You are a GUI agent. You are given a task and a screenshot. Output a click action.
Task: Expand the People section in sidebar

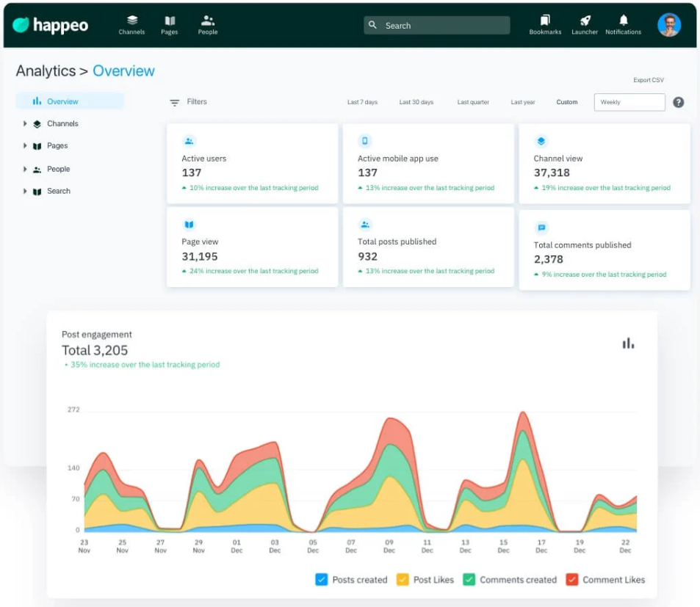point(25,169)
